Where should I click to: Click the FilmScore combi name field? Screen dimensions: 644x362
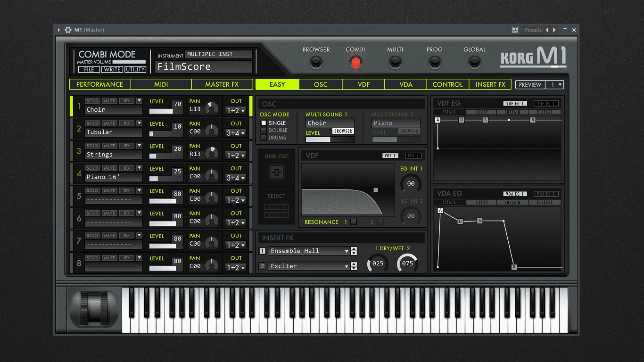[x=203, y=66]
